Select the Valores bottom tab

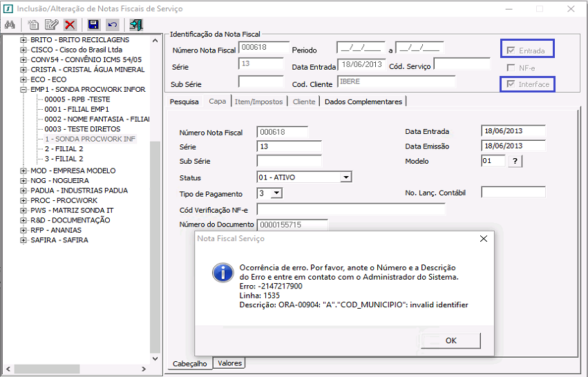pos(229,363)
